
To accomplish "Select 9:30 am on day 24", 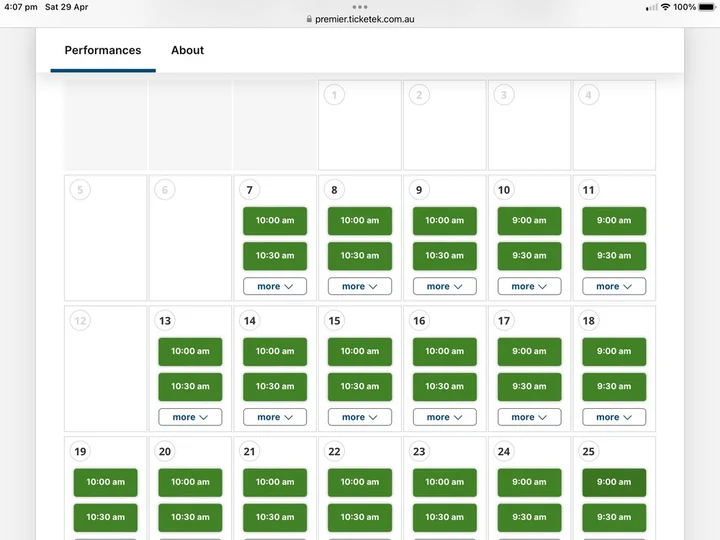I will (x=529, y=518).
